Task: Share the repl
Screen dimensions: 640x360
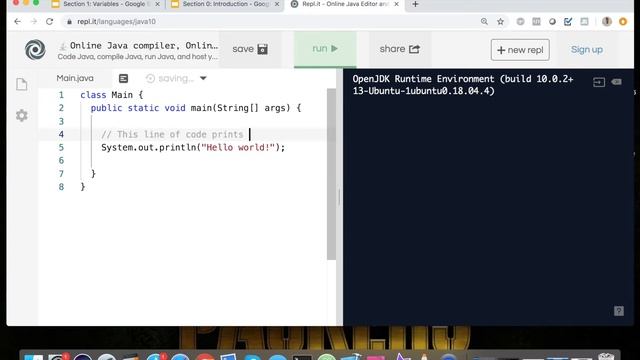Action: (x=400, y=49)
